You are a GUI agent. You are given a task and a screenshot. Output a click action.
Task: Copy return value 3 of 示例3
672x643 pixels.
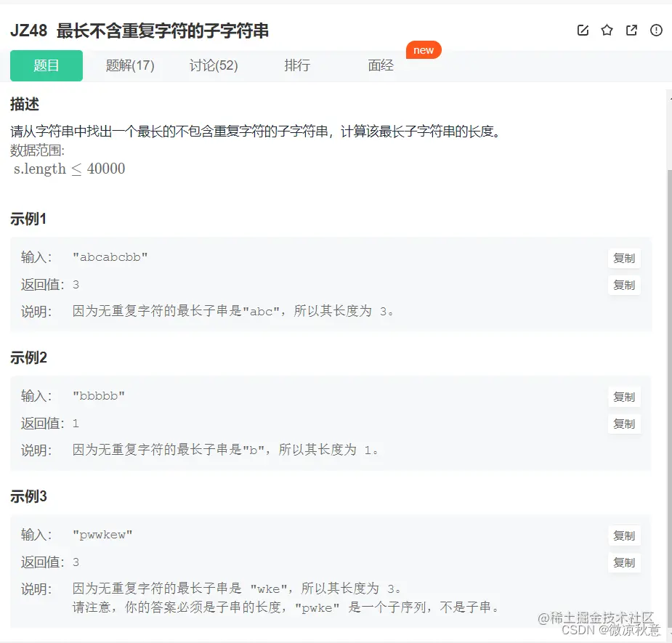623,562
